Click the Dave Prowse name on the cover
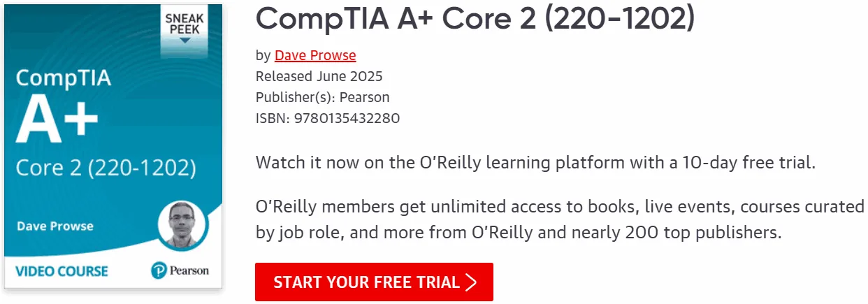This screenshot has height=304, width=868. pyautogui.click(x=55, y=226)
